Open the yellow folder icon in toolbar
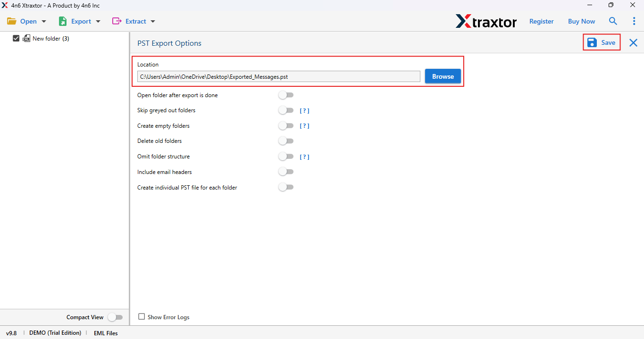This screenshot has height=339, width=644. click(x=12, y=21)
